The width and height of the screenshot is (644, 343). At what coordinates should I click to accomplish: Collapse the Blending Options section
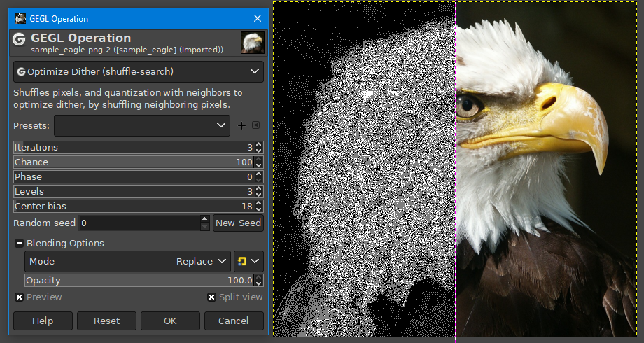pyautogui.click(x=19, y=243)
